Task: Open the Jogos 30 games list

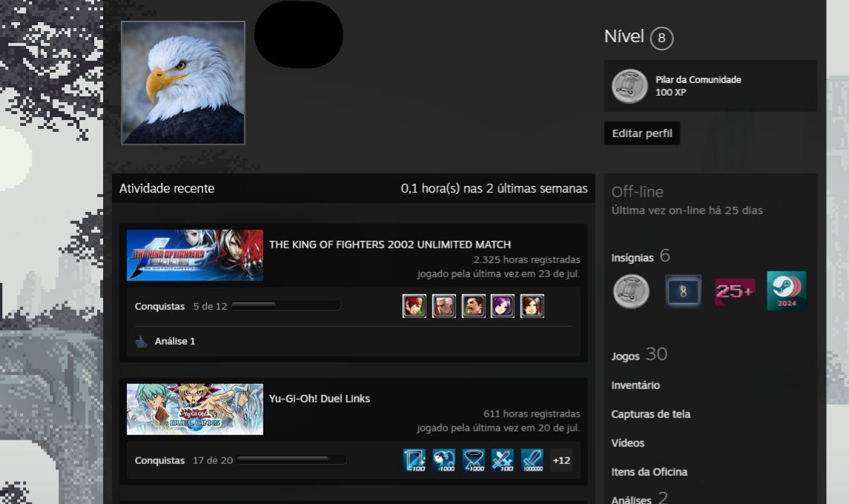Action: [x=639, y=354]
